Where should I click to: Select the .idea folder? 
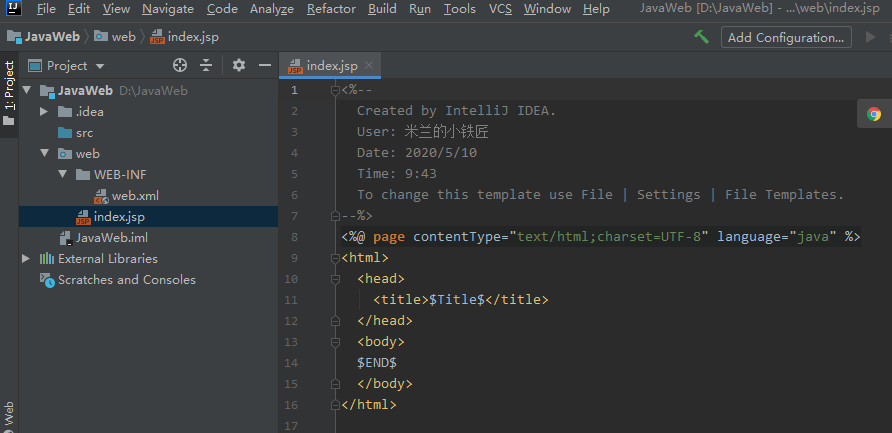81,112
